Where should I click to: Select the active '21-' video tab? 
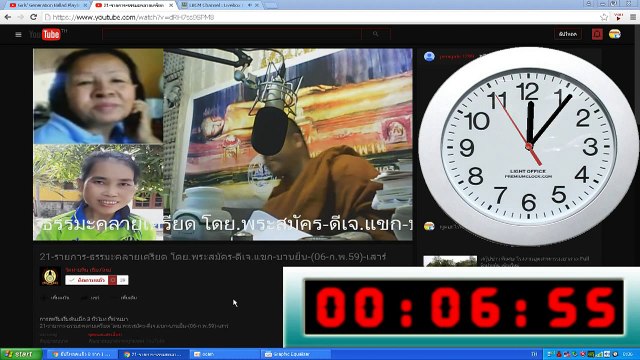[x=134, y=5]
